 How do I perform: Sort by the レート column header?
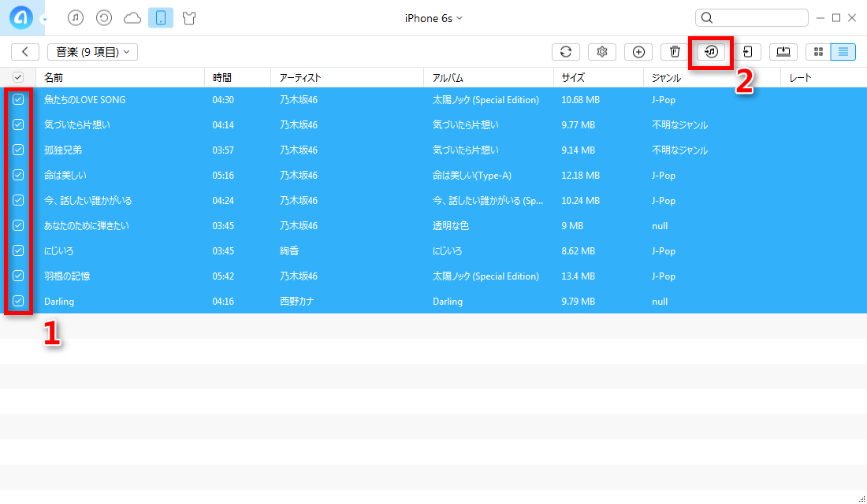click(824, 78)
